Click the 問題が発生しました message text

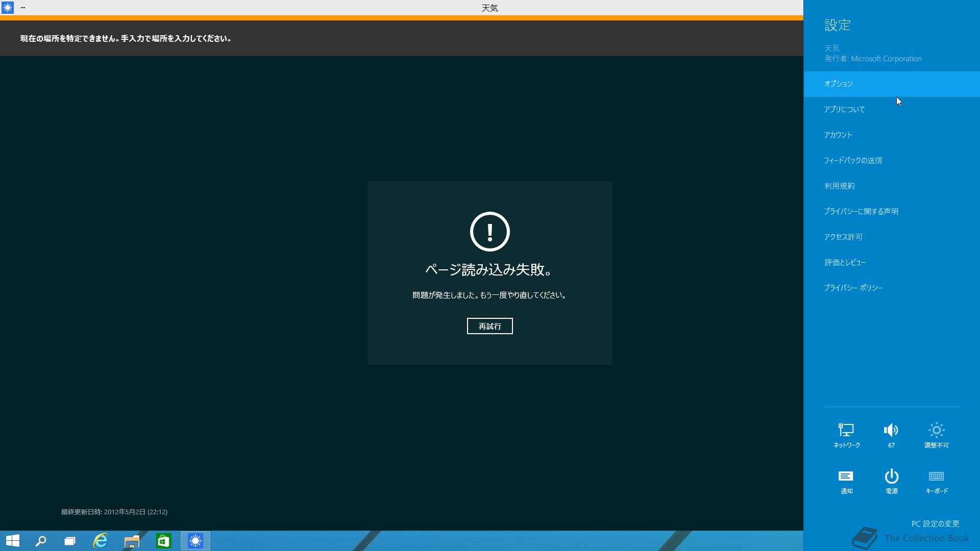490,295
